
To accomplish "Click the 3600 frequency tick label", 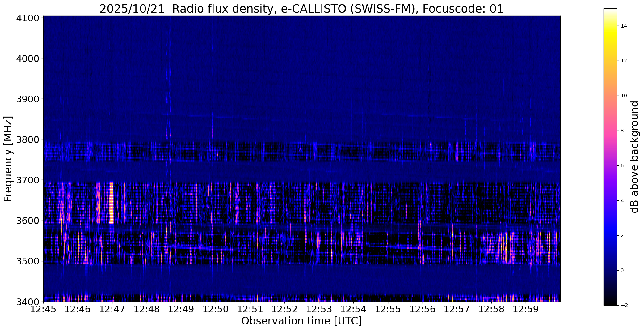I will click(x=28, y=221).
